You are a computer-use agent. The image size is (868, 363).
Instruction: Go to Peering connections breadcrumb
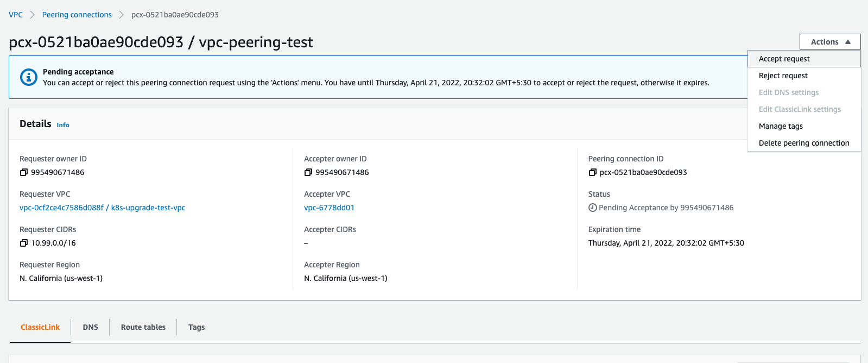tap(77, 15)
